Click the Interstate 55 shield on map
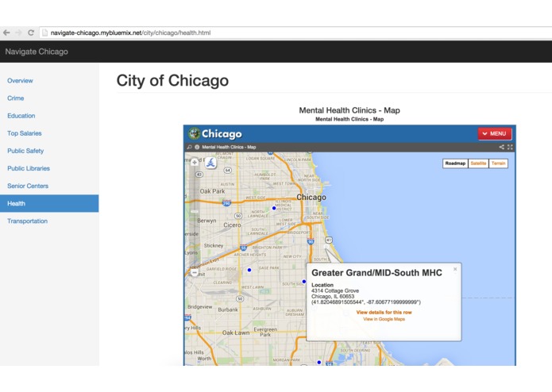This screenshot has width=552, height=392. tap(243, 248)
